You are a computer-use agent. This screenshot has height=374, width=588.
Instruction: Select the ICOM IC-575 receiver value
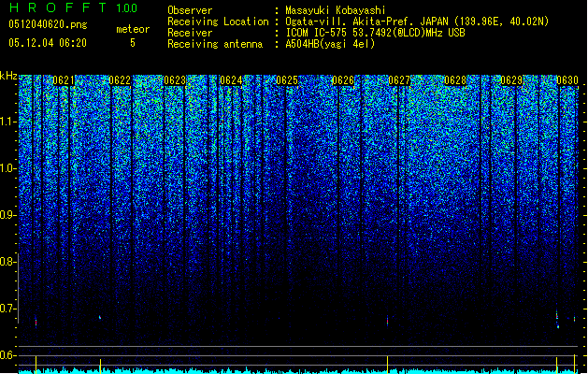[376, 33]
